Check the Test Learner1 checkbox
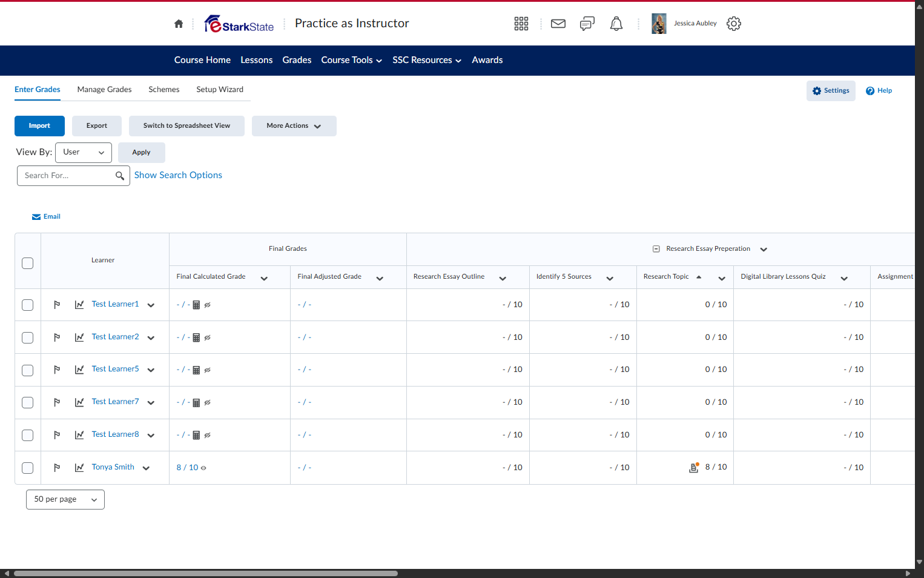The width and height of the screenshot is (924, 578). pos(28,305)
